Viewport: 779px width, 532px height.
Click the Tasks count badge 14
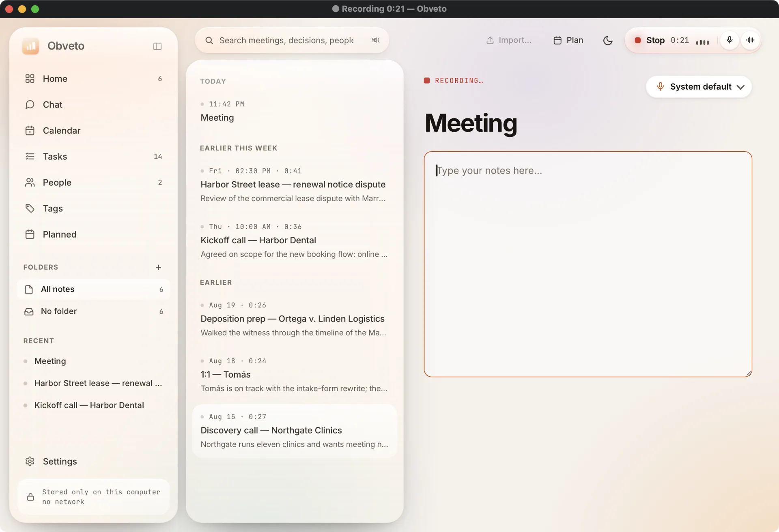click(158, 157)
